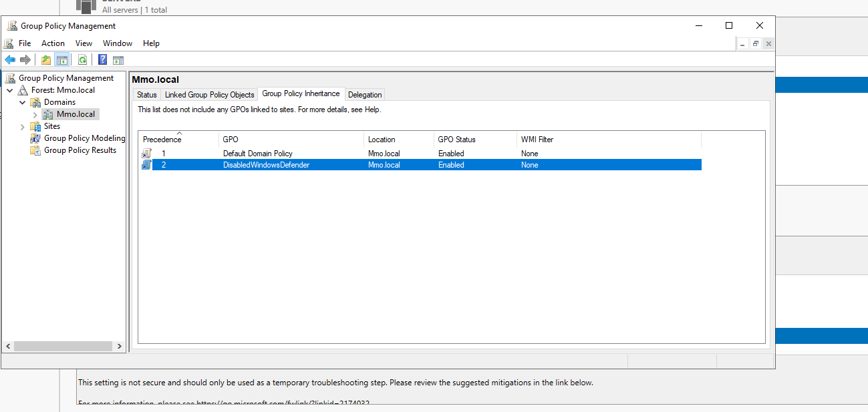Switch to the Status tab
Viewport: 868px width, 412px height.
pos(147,95)
